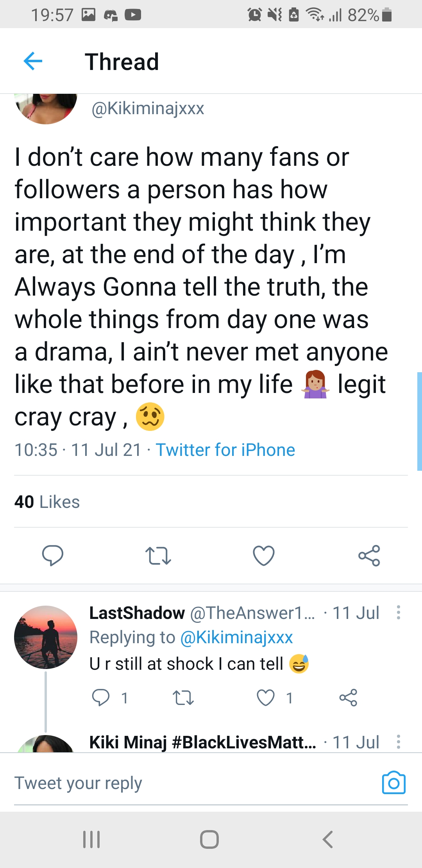
Task: Open LastShadow's profile picture
Action: [46, 637]
